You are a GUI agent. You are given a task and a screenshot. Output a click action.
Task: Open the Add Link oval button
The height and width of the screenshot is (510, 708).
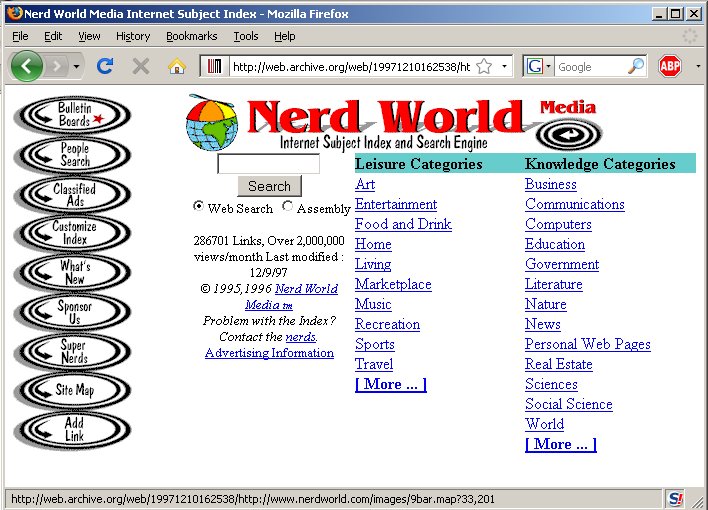[x=72, y=430]
